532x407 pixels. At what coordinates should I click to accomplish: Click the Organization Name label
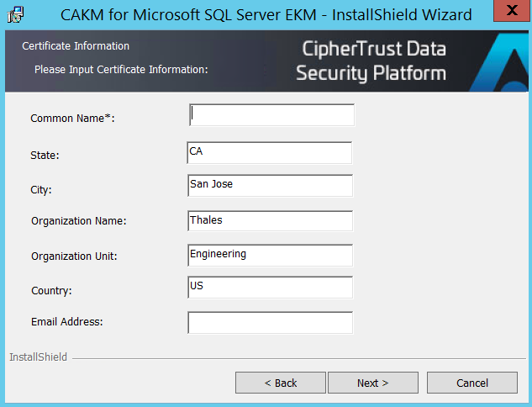tap(78, 221)
